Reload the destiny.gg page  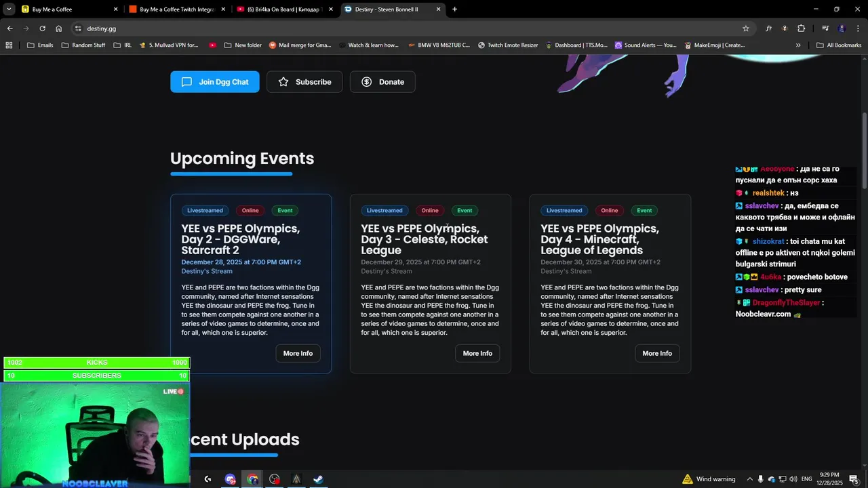click(42, 28)
